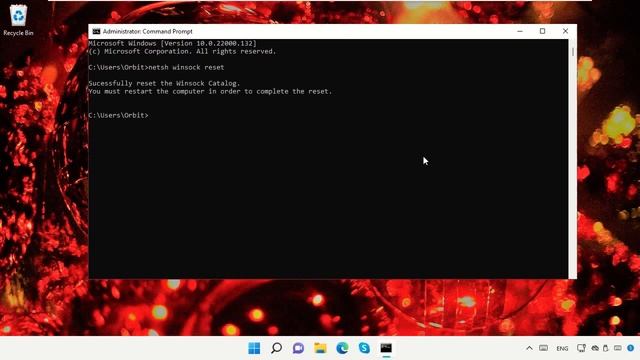Open the Teams Chat taskbar icon
Viewport: 640px width, 360px height.
click(298, 348)
